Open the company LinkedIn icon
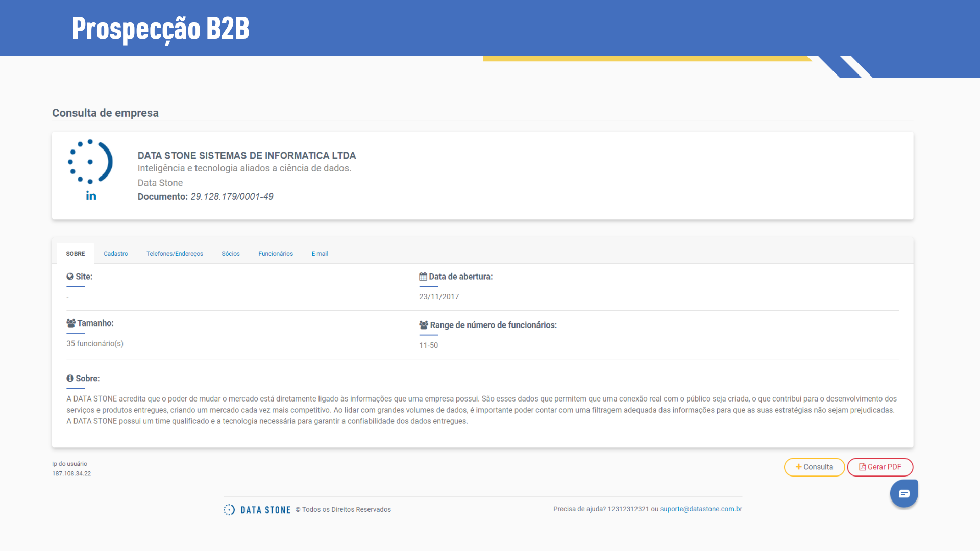 [91, 196]
